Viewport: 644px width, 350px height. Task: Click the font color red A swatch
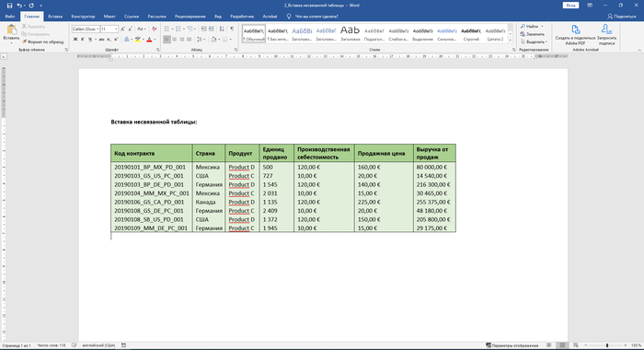coord(149,40)
